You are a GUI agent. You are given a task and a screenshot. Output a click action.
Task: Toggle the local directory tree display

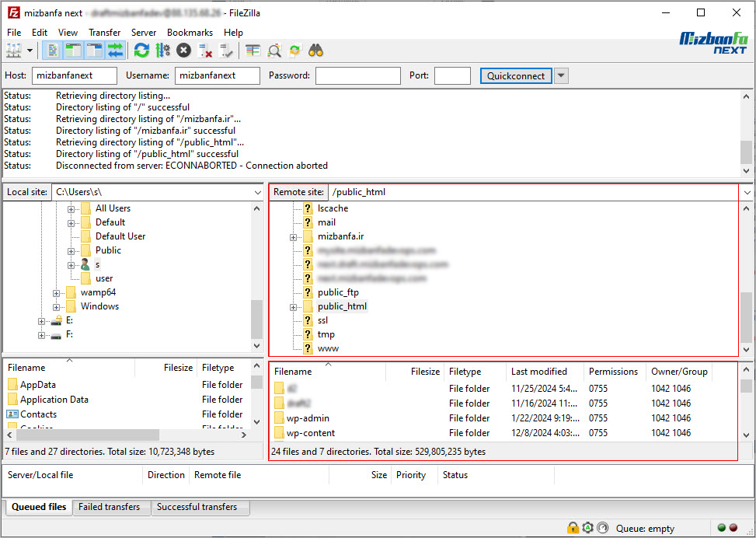tap(73, 51)
